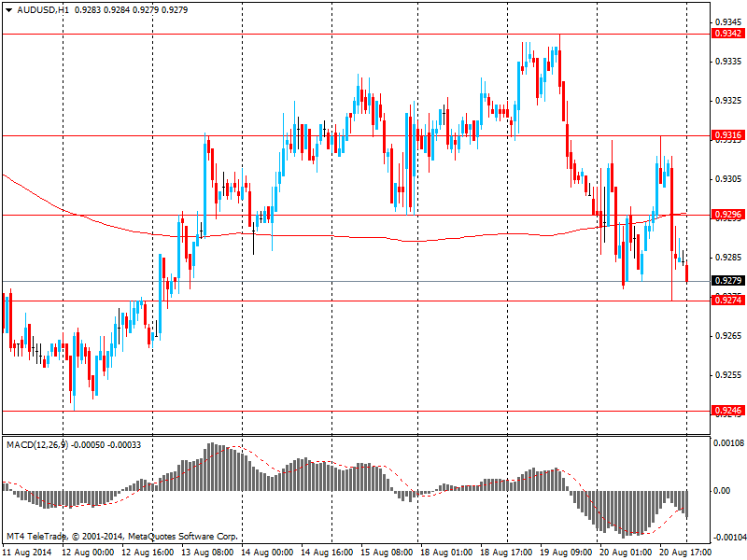Click the 20 Aug 17:00 time label

[x=685, y=553]
